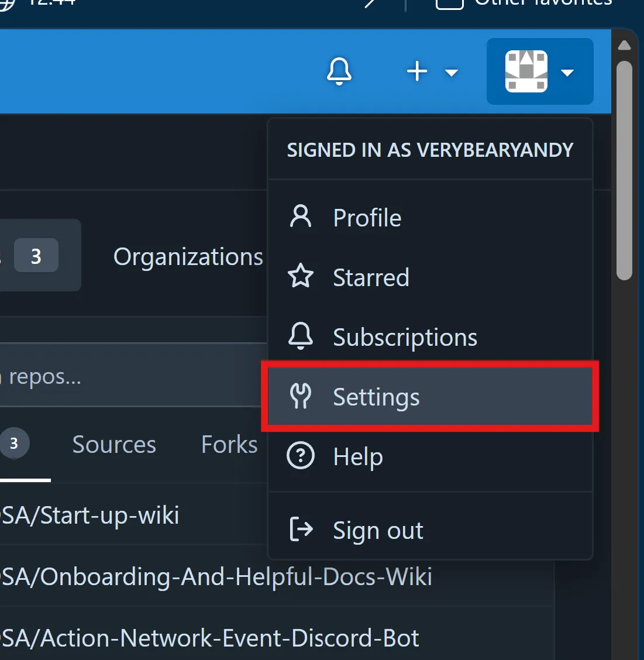Click the user avatar image
This screenshot has height=660, width=644.
coord(526,71)
